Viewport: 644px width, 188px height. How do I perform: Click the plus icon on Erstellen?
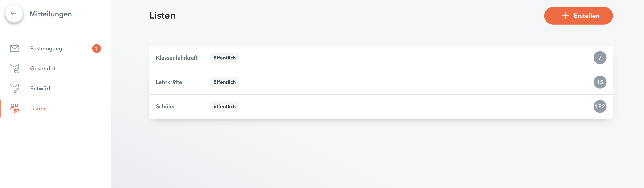point(566,15)
